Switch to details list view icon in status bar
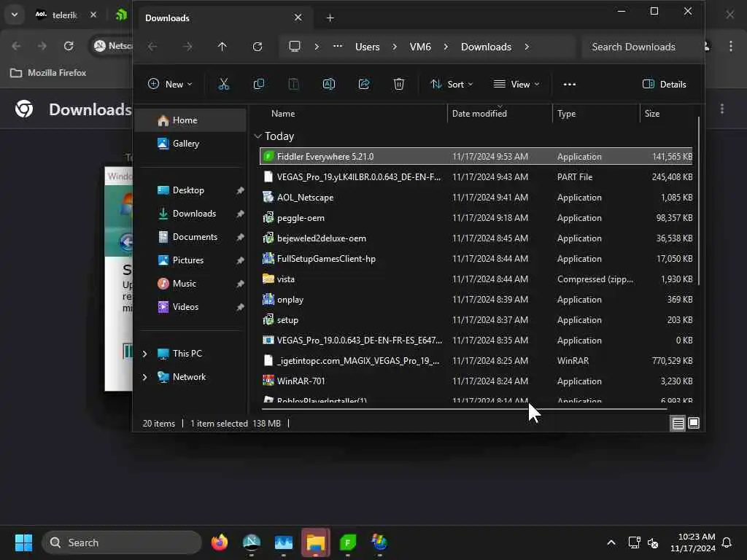 678,424
